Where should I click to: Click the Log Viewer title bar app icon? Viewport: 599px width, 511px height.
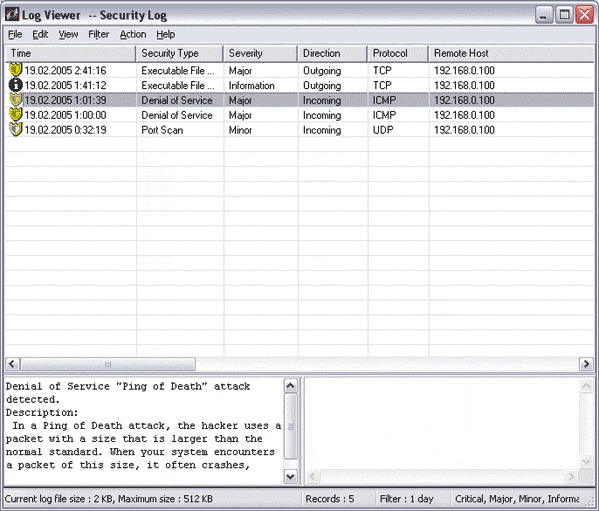point(12,15)
